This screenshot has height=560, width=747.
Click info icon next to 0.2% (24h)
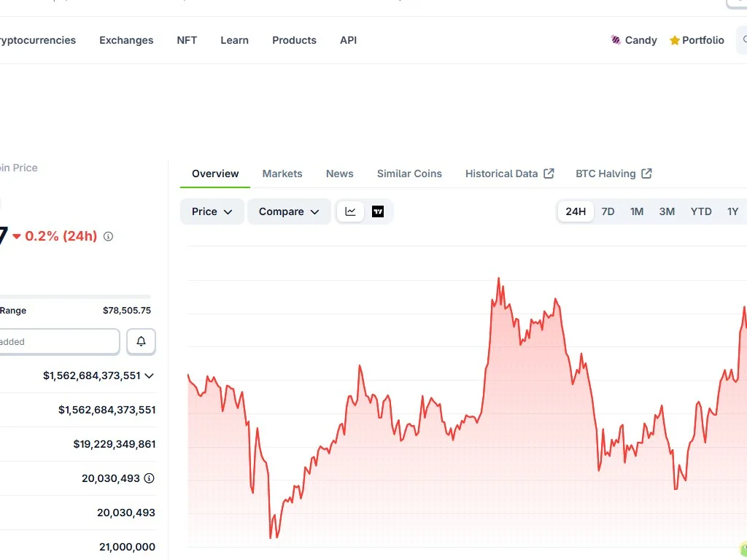coord(108,237)
